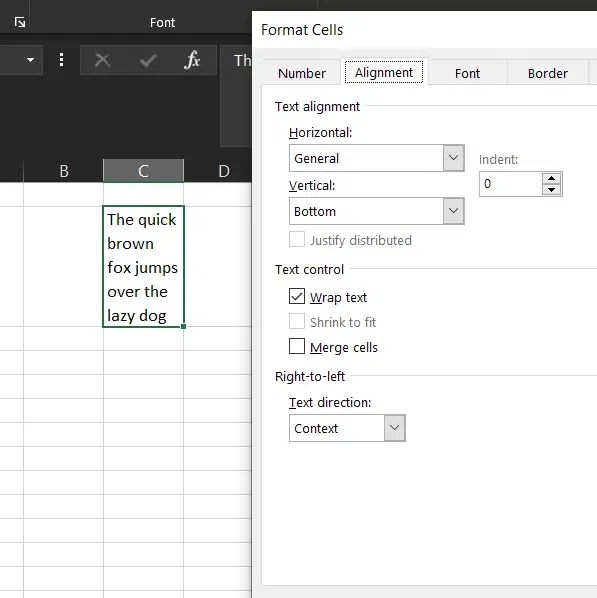Toggle the Justify distributed checkbox
597x598 pixels.
click(x=297, y=240)
